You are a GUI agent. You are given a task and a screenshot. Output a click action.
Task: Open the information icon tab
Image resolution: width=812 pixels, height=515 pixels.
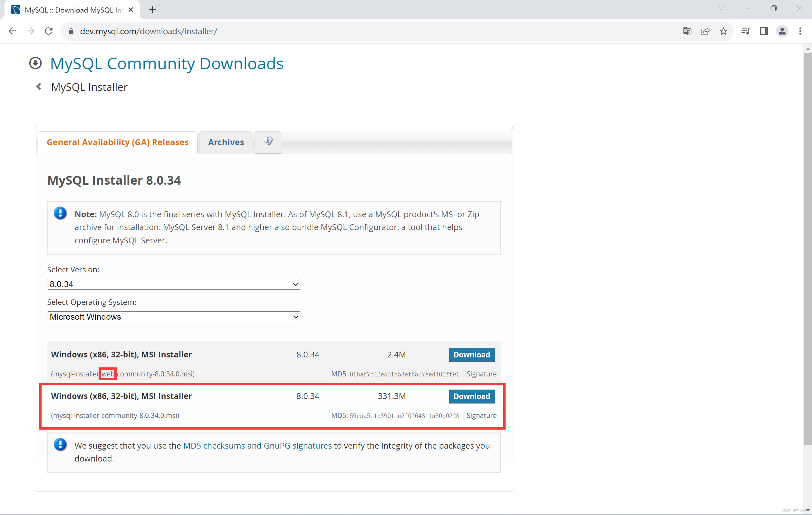pyautogui.click(x=268, y=142)
